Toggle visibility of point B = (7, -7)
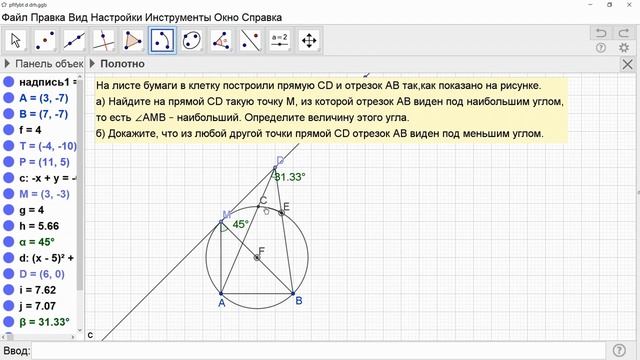This screenshot has height=360, width=640. (9, 114)
